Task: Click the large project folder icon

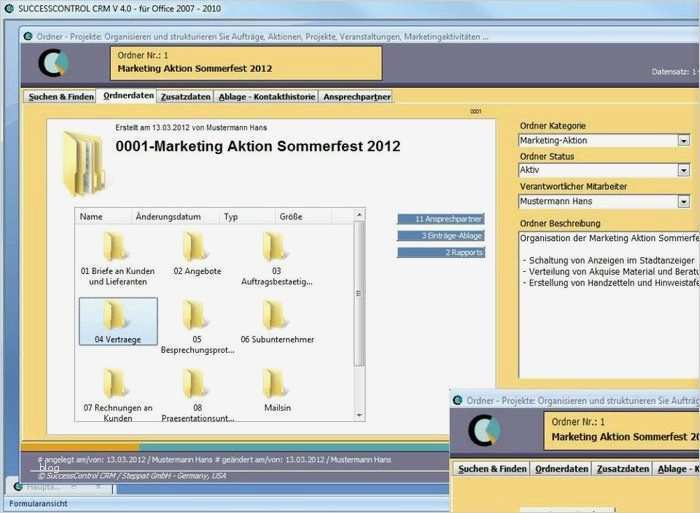Action: pos(83,163)
